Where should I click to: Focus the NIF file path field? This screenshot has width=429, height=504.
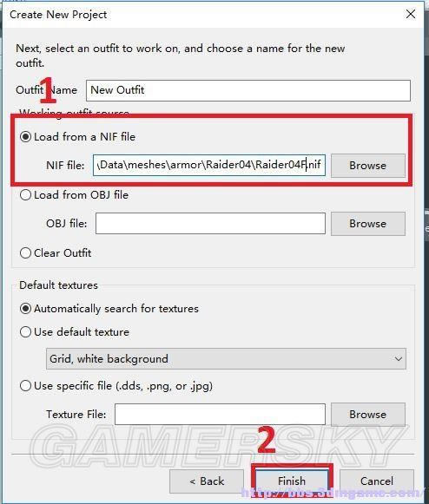(x=209, y=165)
